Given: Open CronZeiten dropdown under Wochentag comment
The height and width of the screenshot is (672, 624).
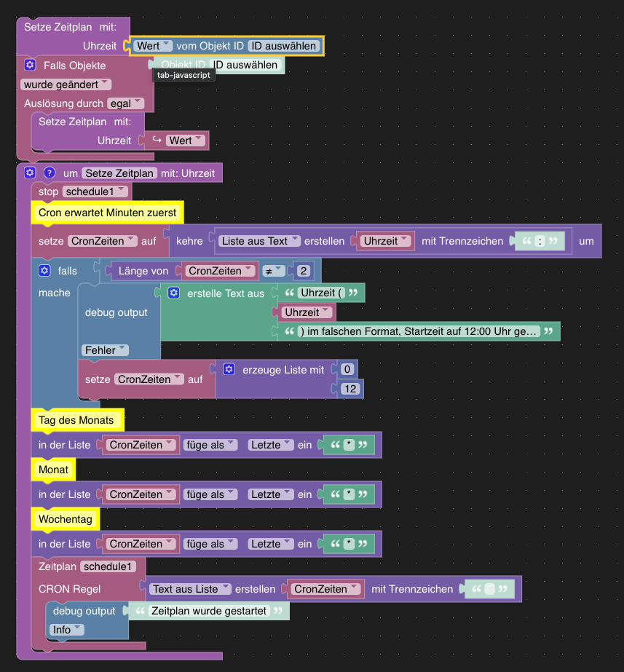Looking at the screenshot, I should [x=141, y=543].
